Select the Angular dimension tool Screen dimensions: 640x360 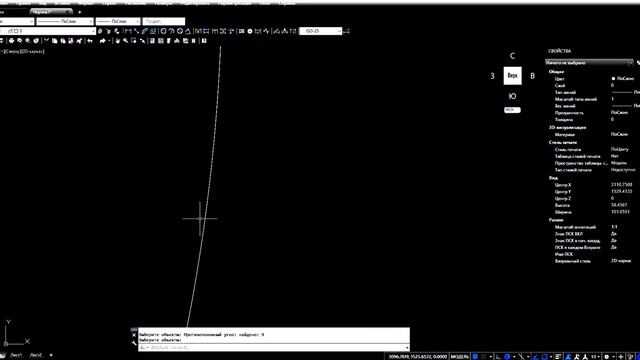188,31
